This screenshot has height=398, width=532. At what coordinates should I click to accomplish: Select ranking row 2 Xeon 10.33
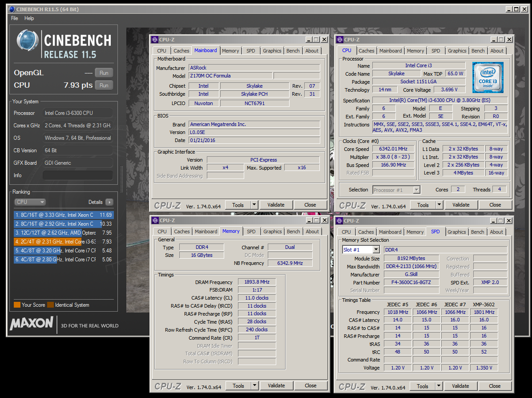(x=64, y=224)
